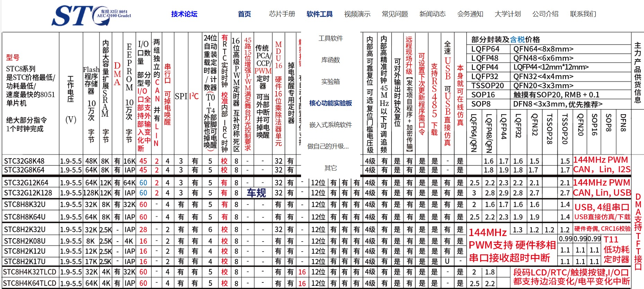The width and height of the screenshot is (644, 289).
Task: Click the red 串口接收超时中断 text
Action: [509, 258]
